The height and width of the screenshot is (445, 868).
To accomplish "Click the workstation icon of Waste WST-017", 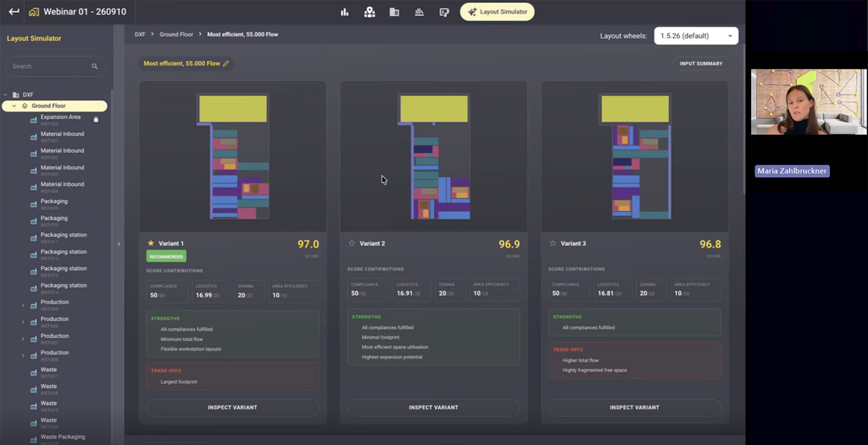I will [34, 372].
